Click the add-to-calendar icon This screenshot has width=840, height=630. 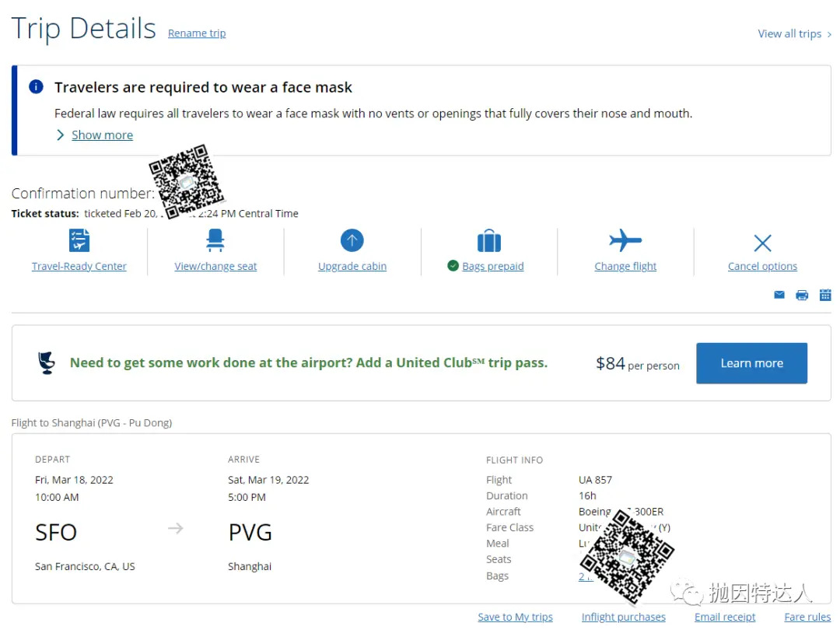pos(825,295)
